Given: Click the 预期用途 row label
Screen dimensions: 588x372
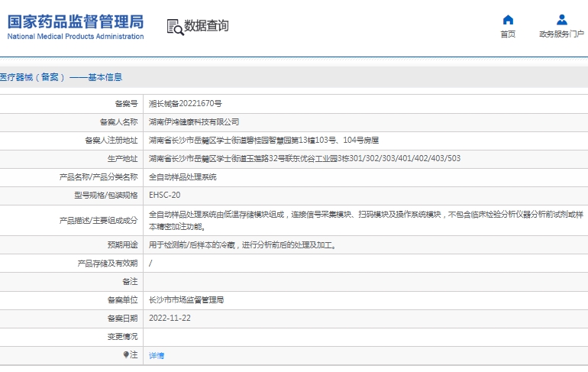Looking at the screenshot, I should tap(123, 245).
